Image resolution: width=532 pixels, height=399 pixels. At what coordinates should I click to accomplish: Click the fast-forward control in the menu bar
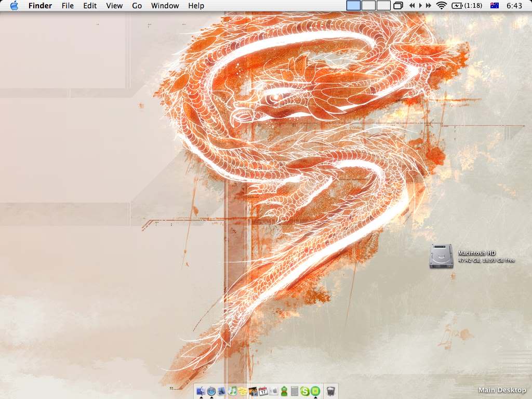(x=429, y=5)
